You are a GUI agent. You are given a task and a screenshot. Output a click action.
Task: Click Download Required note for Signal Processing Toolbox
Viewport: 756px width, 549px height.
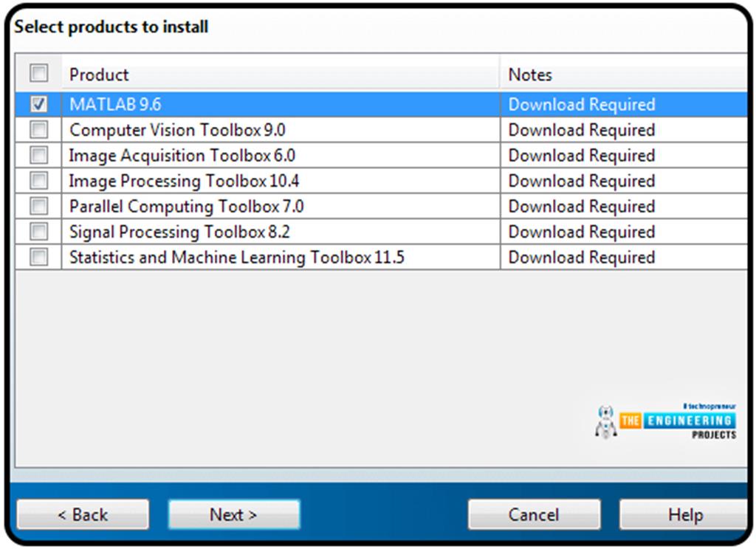click(581, 232)
